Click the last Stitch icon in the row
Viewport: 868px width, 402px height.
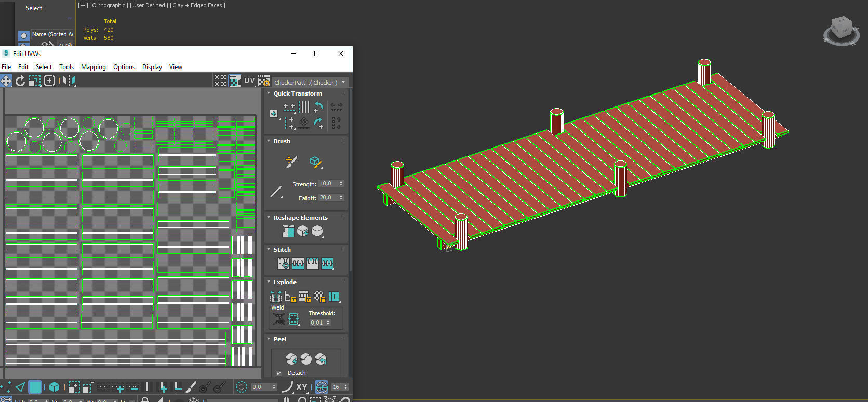pyautogui.click(x=327, y=263)
